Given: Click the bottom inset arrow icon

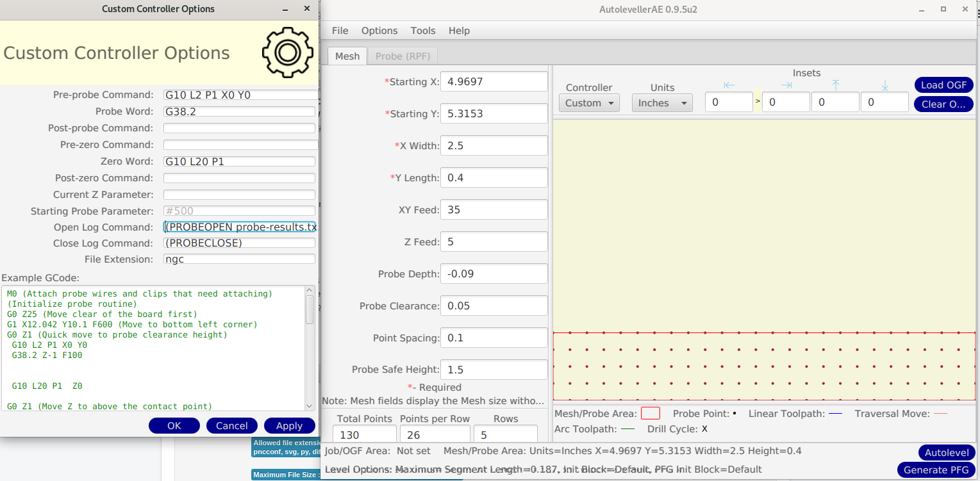Looking at the screenshot, I should click(884, 86).
